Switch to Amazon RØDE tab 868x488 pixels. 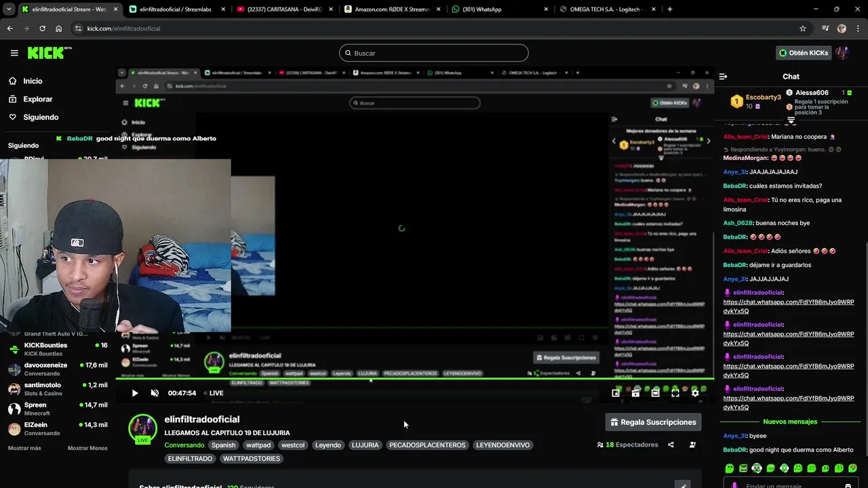pos(391,9)
